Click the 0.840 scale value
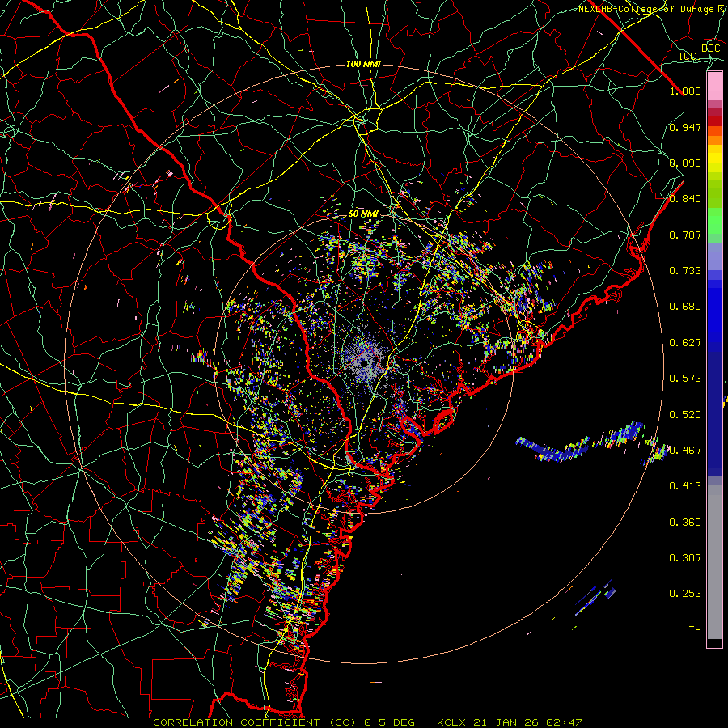728x728 pixels. point(685,199)
